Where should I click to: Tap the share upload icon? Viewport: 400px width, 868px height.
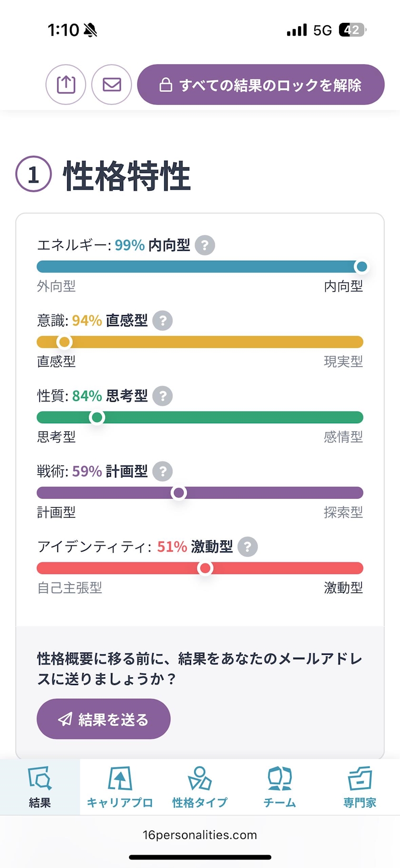pos(66,85)
